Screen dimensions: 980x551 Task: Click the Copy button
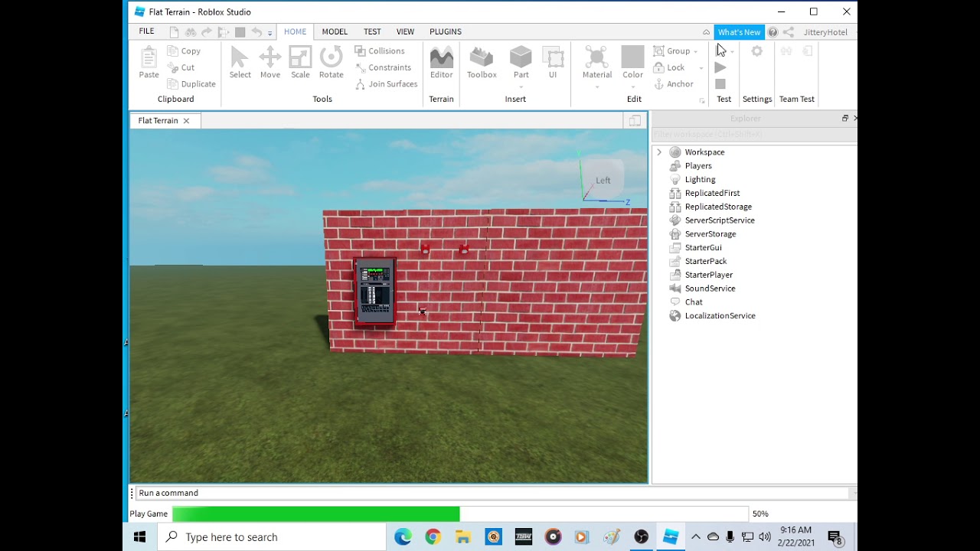pos(184,51)
